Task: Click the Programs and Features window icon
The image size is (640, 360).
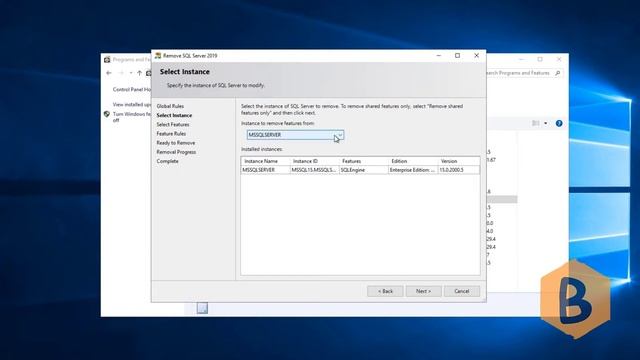Action: point(107,60)
